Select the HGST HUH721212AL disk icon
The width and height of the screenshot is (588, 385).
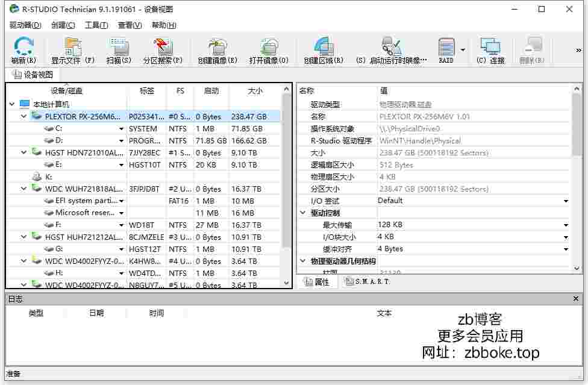[x=37, y=237]
